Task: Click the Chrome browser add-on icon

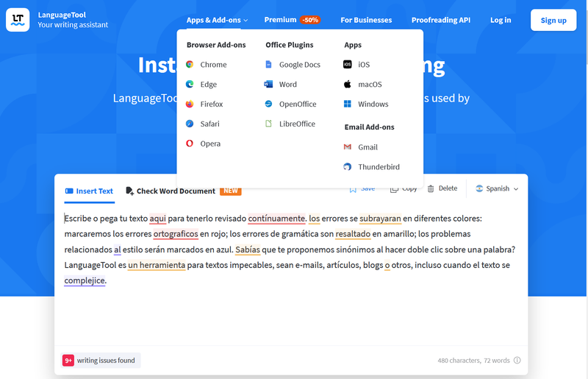Action: coord(190,65)
